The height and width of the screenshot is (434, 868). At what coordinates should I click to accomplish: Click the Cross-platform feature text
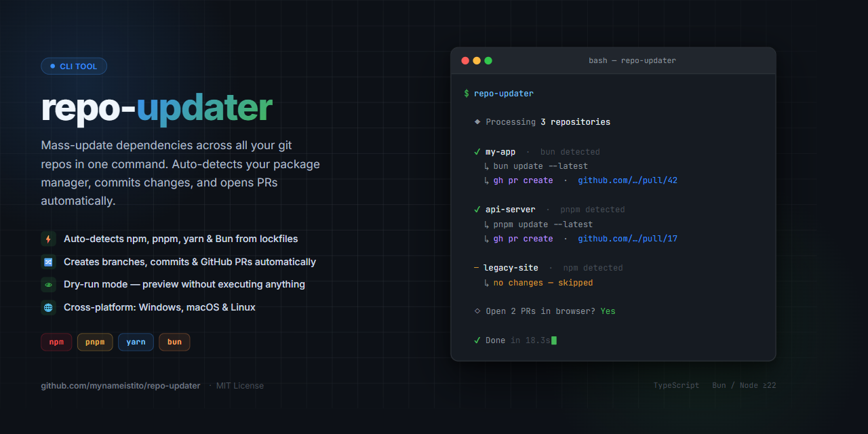tap(159, 307)
